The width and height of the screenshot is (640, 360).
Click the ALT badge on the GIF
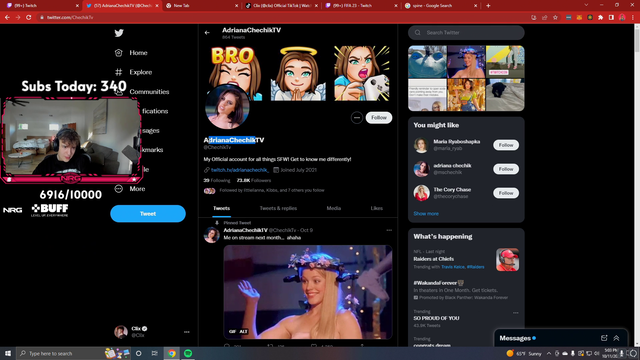tap(243, 331)
